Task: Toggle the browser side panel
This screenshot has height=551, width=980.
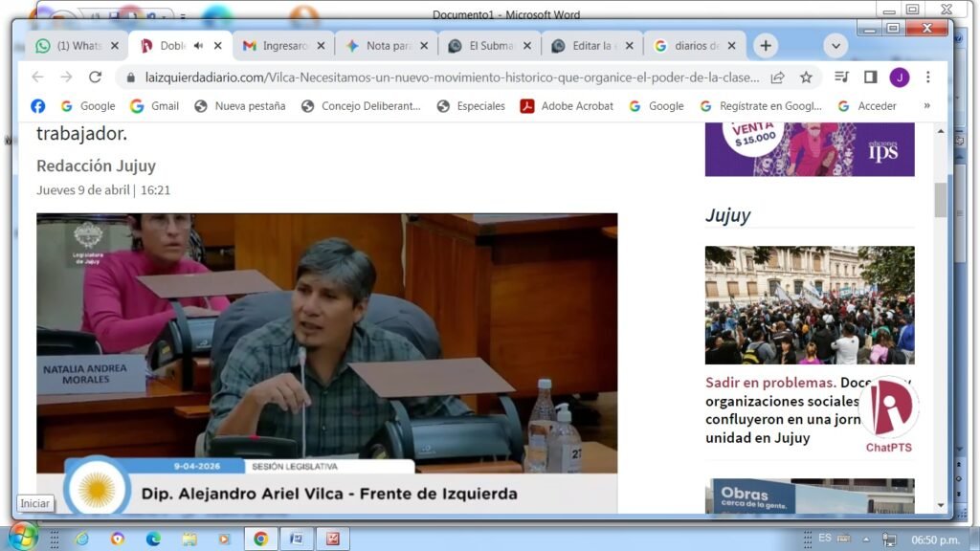Action: point(870,77)
